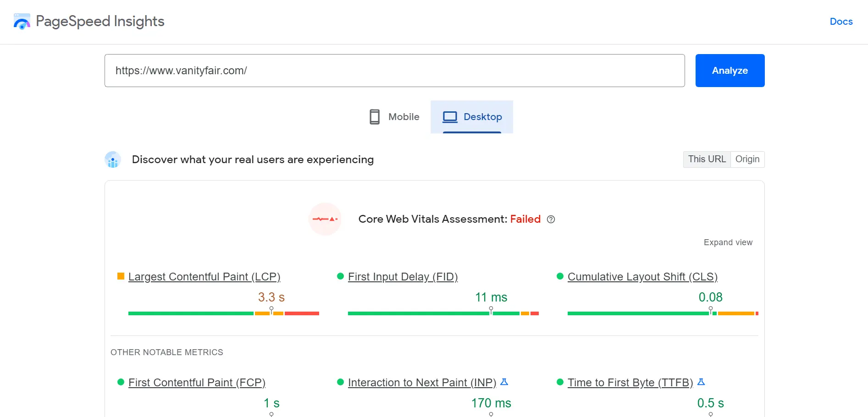The height and width of the screenshot is (417, 868).
Task: Open the Core Web Vitals help tooltip
Action: (x=551, y=219)
